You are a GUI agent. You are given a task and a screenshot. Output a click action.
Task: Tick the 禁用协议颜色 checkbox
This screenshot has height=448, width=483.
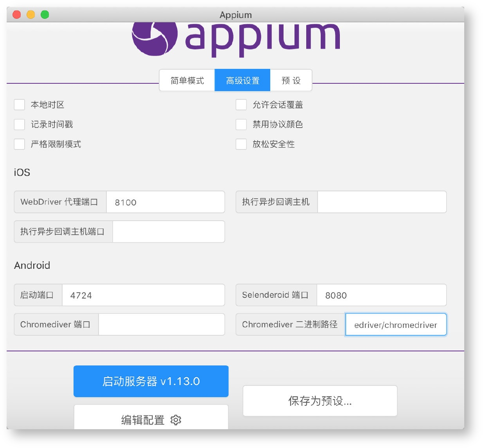[241, 124]
